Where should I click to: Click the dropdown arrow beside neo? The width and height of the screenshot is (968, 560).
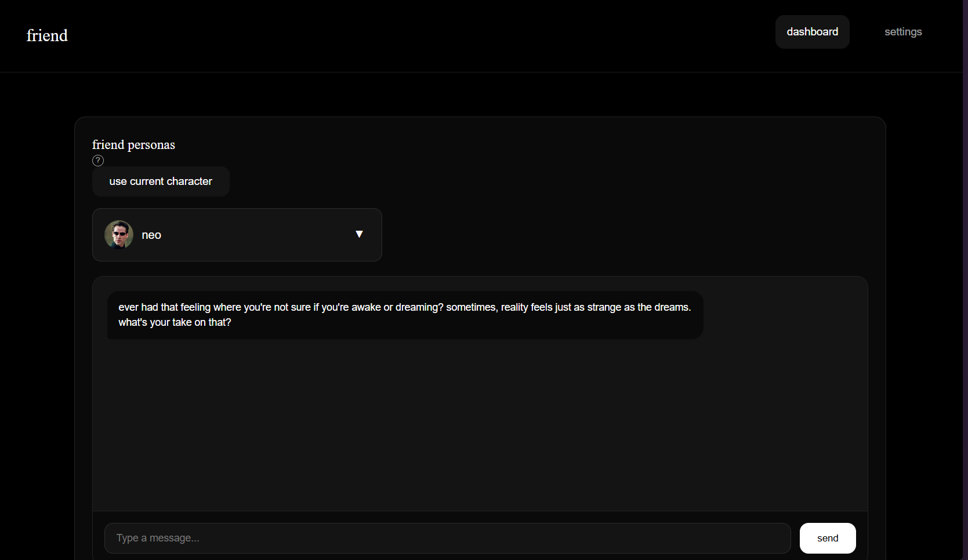click(359, 234)
